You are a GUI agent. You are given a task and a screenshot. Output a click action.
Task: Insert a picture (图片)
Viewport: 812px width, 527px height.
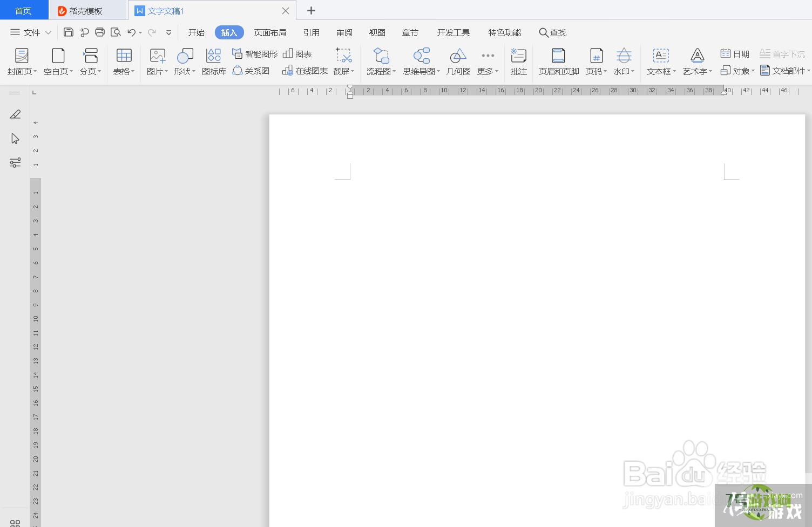coord(157,62)
